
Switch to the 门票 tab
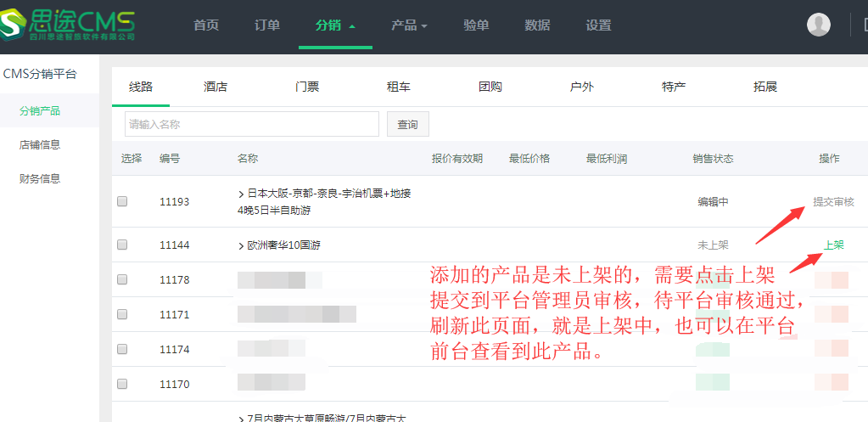tap(307, 87)
